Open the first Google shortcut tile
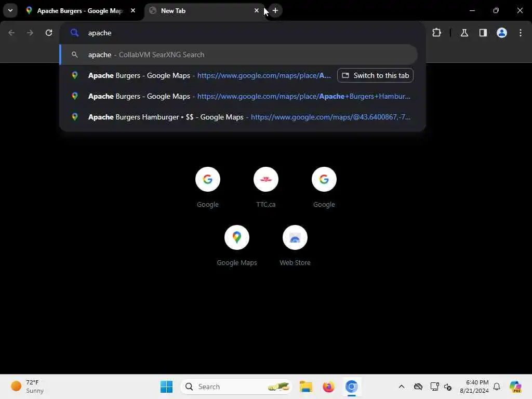Screen dimensions: 532x399 tap(208, 187)
